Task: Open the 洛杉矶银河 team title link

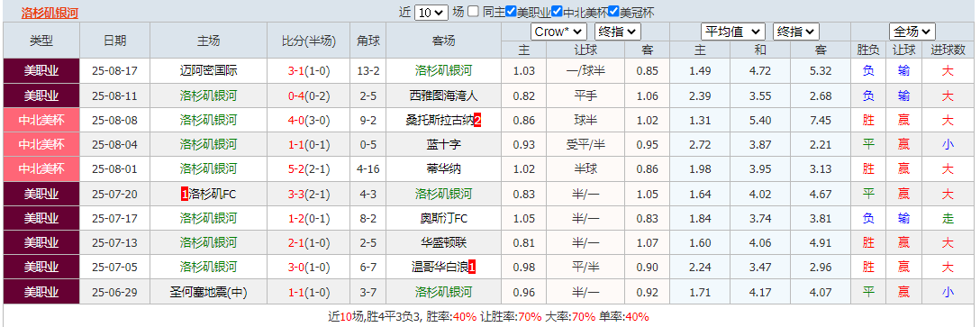Action: (50, 13)
